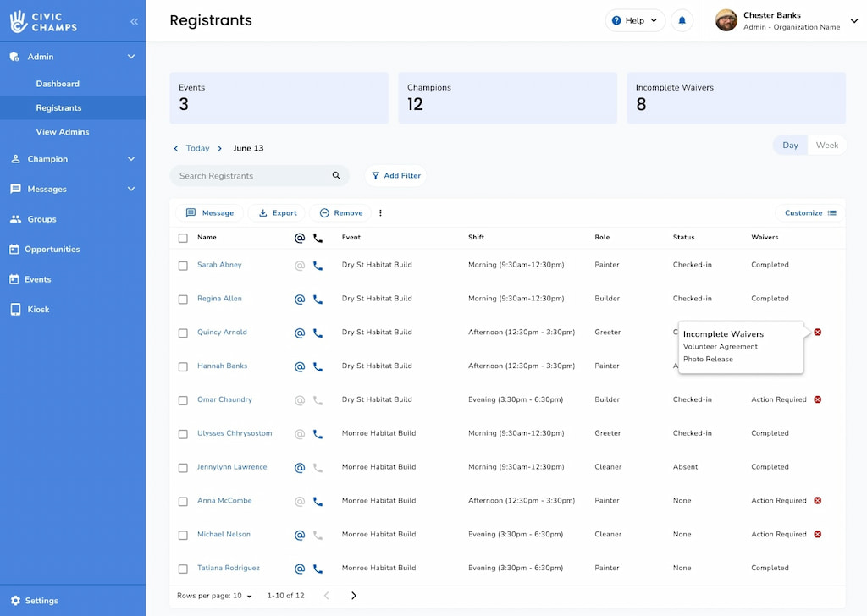The image size is (867, 616).
Task: Switch to the Week view
Action: click(x=826, y=145)
